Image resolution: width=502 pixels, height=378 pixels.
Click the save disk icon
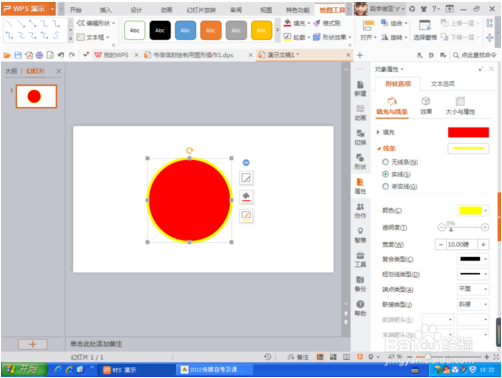18,55
